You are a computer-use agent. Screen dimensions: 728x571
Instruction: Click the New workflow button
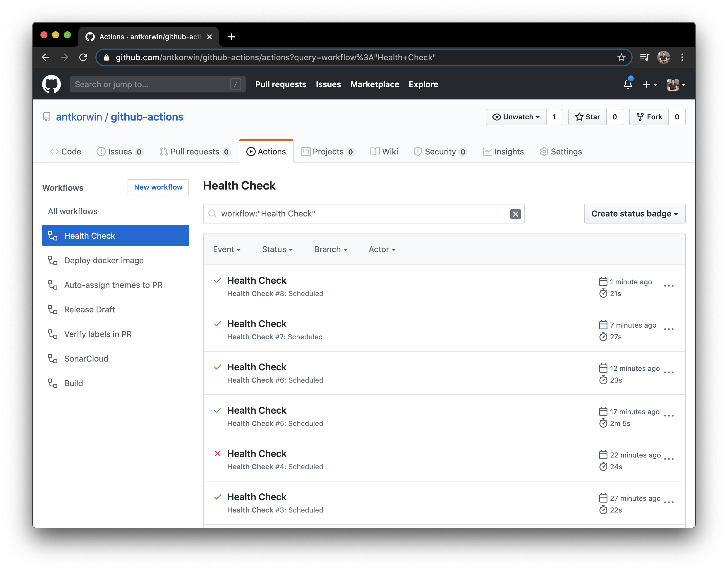point(158,187)
